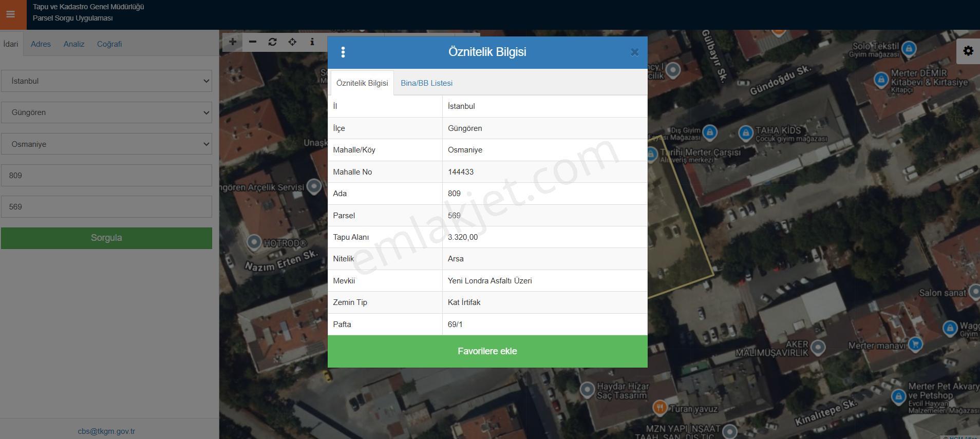Close the Öznitelik Bilgisi dialog
The width and height of the screenshot is (980, 439).
(x=634, y=52)
